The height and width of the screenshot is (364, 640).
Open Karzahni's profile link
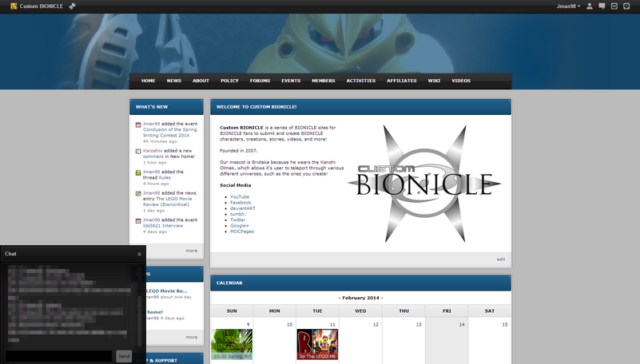pos(153,150)
